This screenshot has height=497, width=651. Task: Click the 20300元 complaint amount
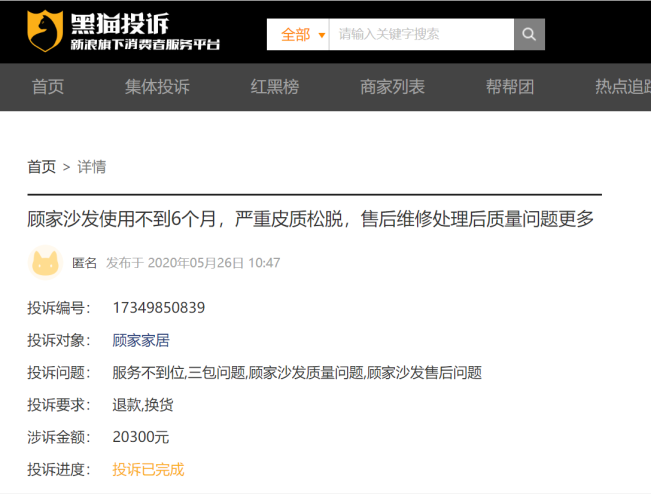[141, 437]
